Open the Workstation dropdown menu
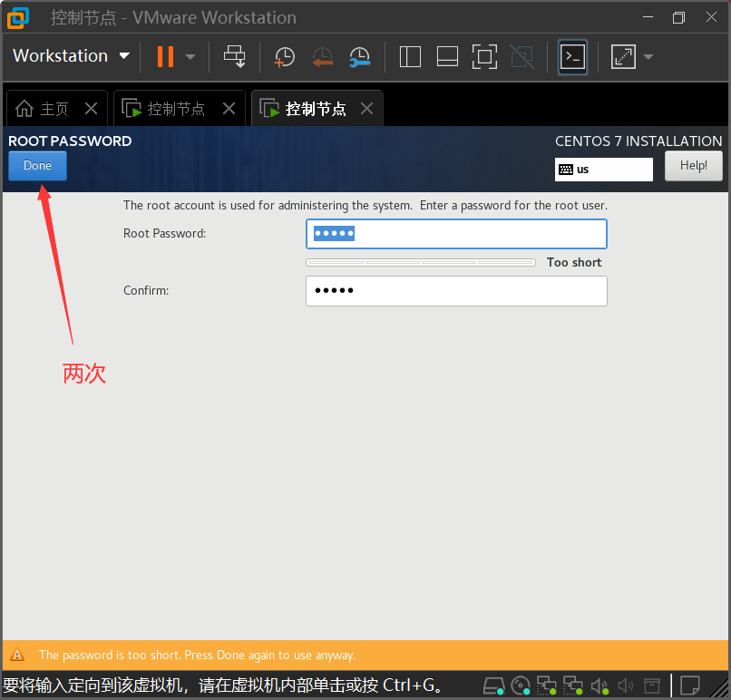The width and height of the screenshot is (731, 700). [71, 56]
